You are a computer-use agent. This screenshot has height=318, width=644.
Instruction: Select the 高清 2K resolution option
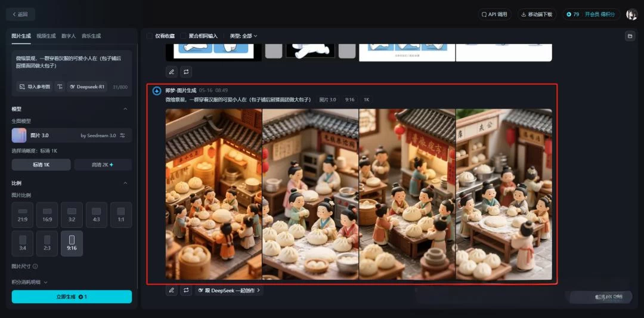point(103,165)
